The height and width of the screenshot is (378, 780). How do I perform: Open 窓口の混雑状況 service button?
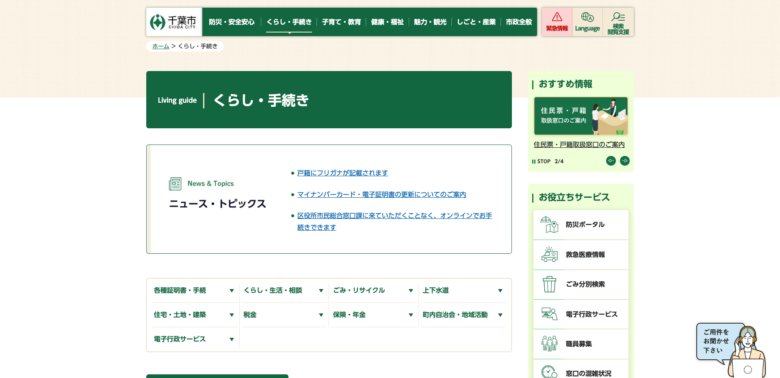coord(581,370)
